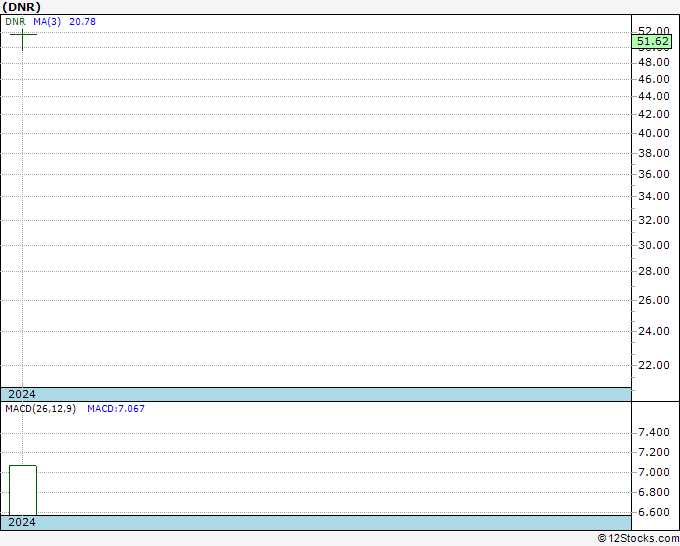Click the 48.00 price axis label
Viewport: 680px width, 546px height.
point(654,62)
